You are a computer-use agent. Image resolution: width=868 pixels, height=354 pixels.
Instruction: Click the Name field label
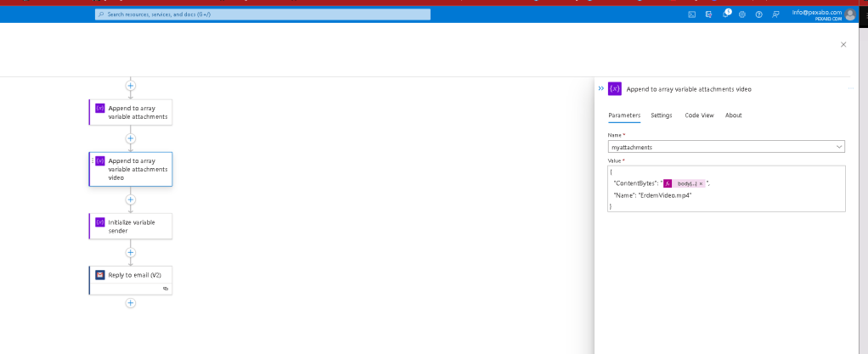(614, 135)
